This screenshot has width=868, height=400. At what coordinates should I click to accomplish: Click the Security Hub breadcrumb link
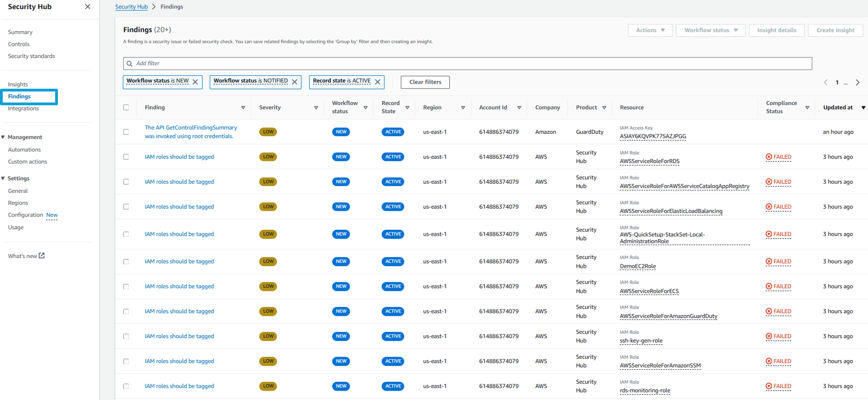[131, 7]
